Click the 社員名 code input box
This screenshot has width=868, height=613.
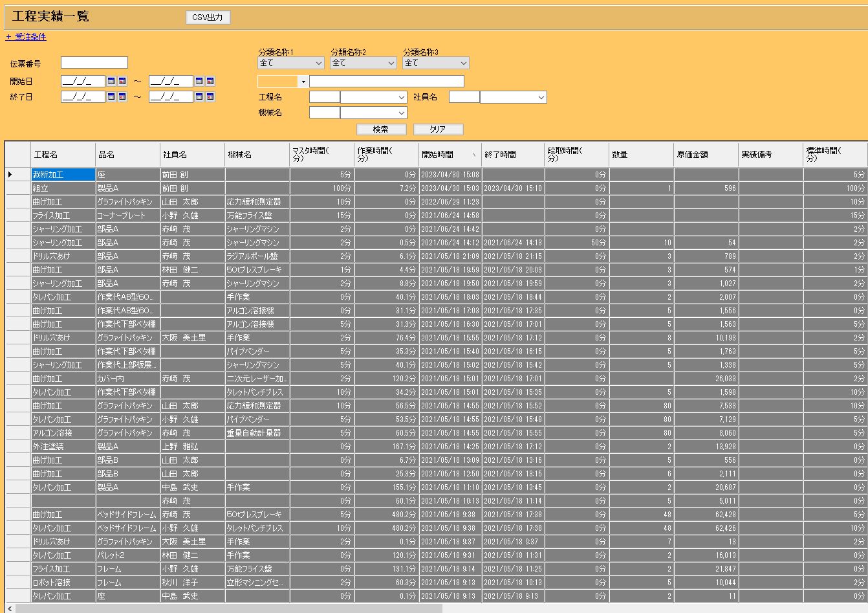464,96
